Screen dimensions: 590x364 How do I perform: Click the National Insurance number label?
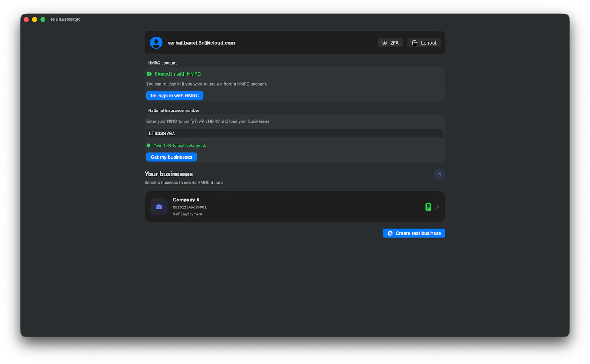pos(173,111)
